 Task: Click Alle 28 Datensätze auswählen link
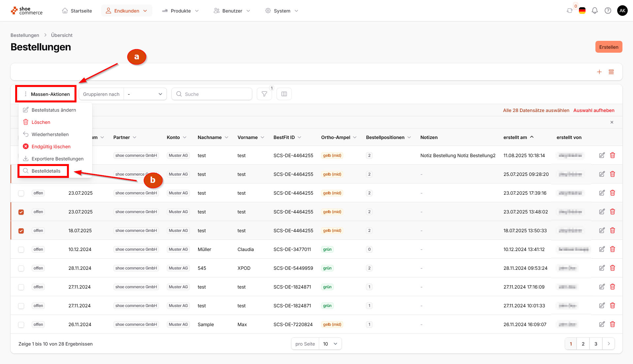click(x=536, y=110)
